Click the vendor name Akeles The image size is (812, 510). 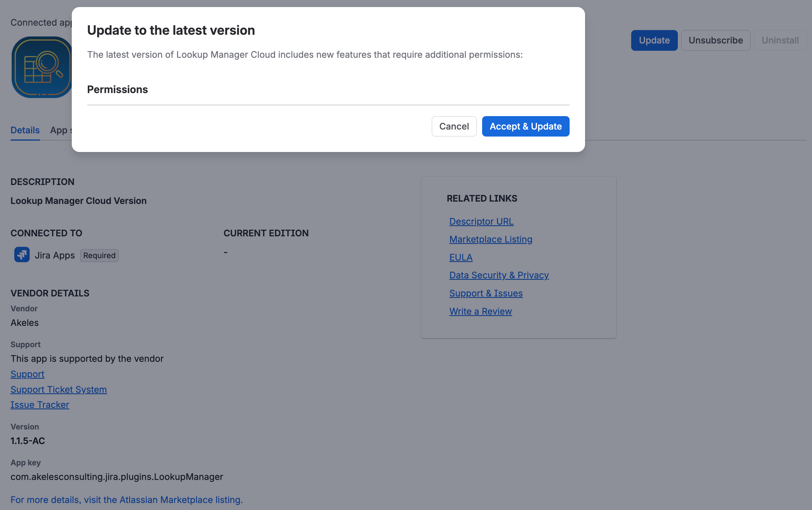click(x=24, y=323)
